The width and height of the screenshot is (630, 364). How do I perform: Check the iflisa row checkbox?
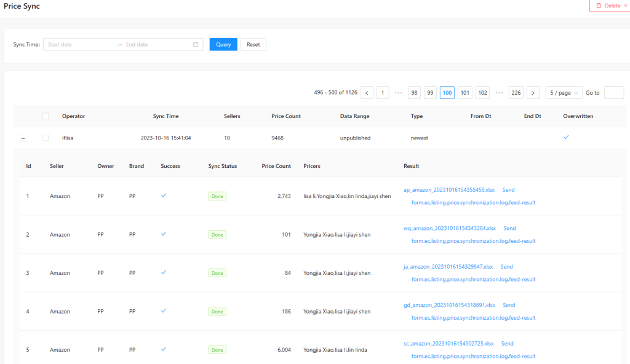pyautogui.click(x=46, y=138)
